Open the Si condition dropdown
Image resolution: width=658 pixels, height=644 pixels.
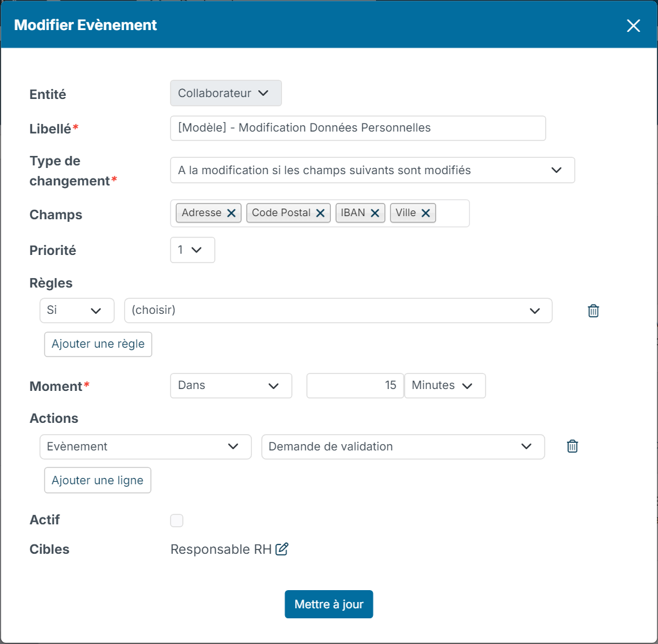pos(77,311)
